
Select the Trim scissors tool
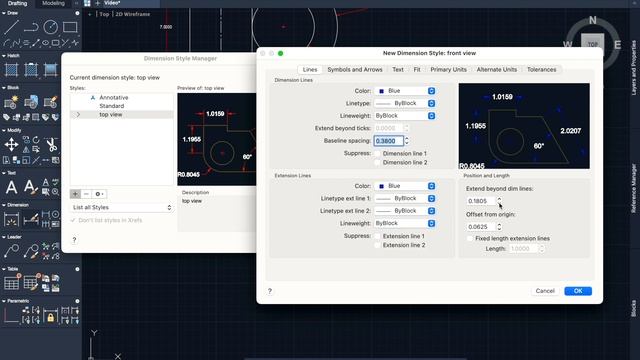(x=51, y=144)
